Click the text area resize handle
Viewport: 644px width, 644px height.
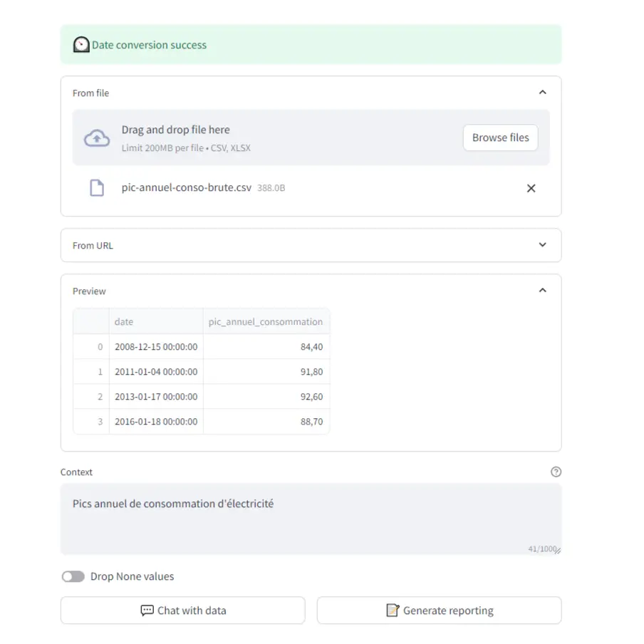click(x=558, y=551)
